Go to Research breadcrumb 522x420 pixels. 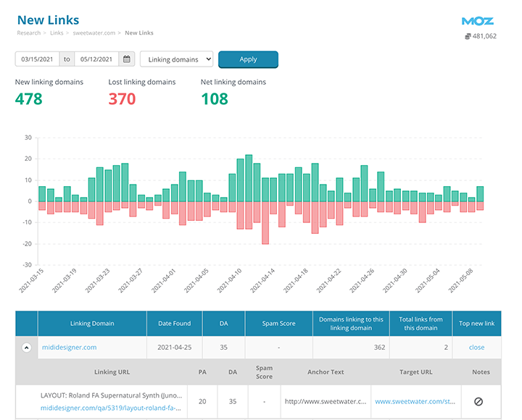pos(30,33)
